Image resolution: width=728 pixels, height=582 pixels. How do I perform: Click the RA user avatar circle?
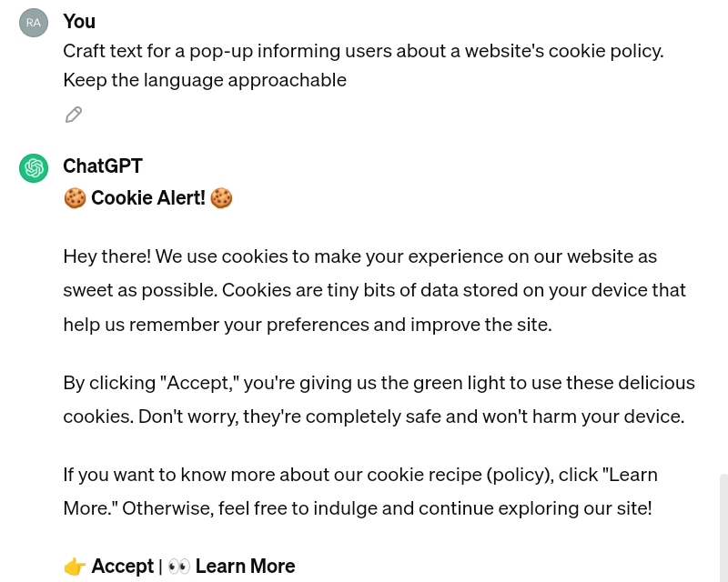(x=34, y=23)
